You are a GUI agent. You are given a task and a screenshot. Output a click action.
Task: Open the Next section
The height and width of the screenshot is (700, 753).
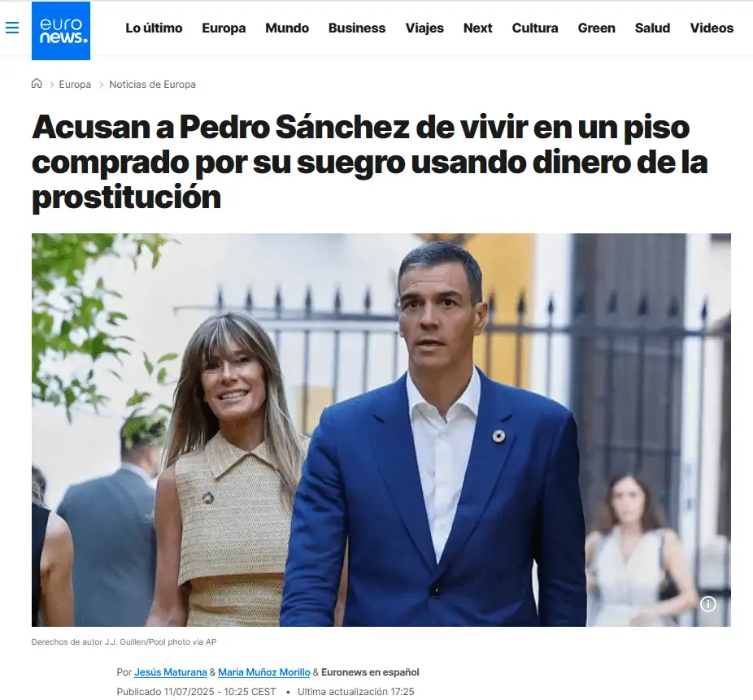[x=478, y=28]
